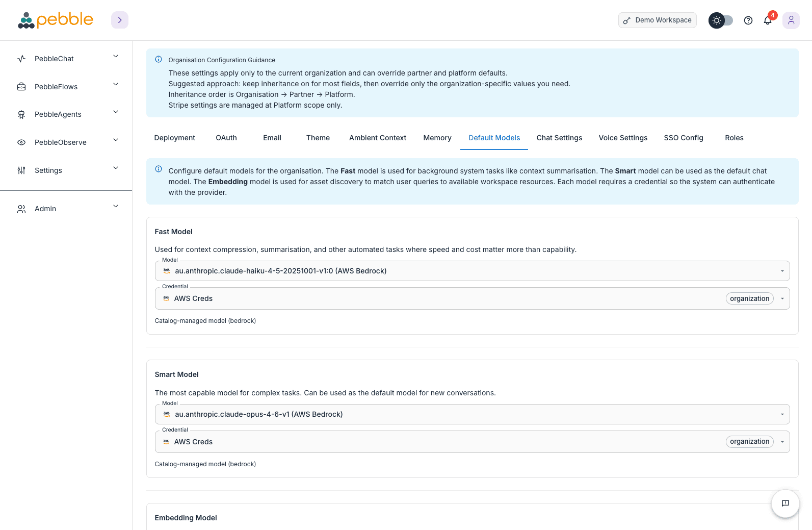Viewport: 812px width, 530px height.
Task: Open the help question mark icon
Action: tap(748, 20)
